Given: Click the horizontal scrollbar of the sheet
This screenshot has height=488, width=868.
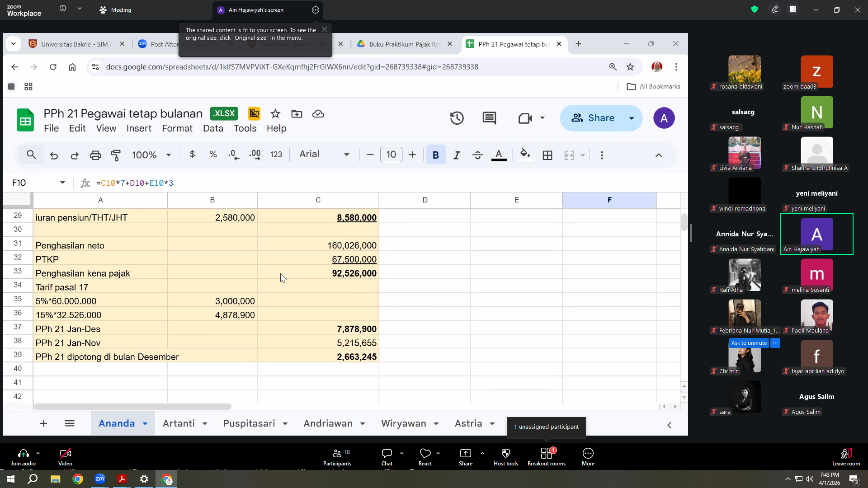Looking at the screenshot, I should (133, 407).
